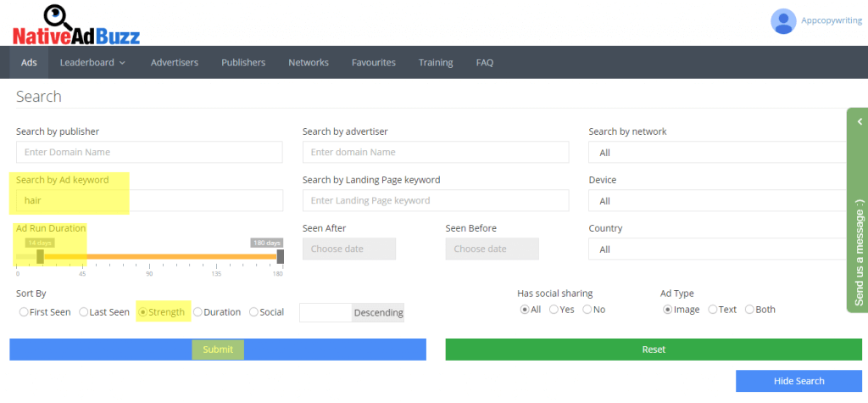Screen dimensions: 868x403
Task: Open the Descending sort order dropdown
Action: coord(352,313)
